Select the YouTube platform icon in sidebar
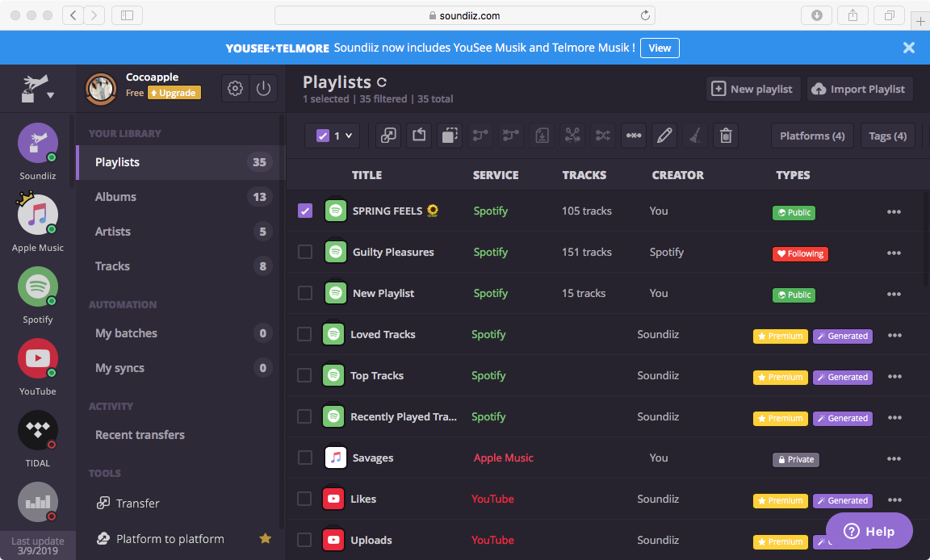 (38, 358)
